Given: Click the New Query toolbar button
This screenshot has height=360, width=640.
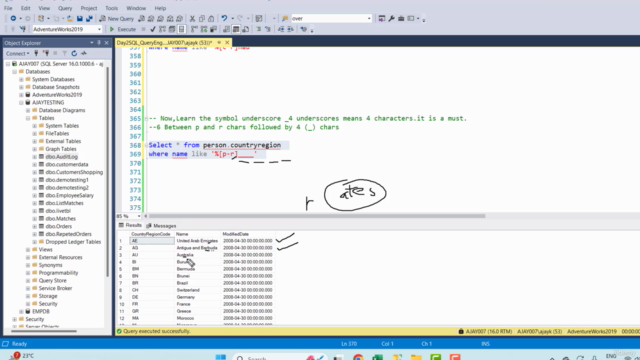Looking at the screenshot, I should click(x=117, y=18).
